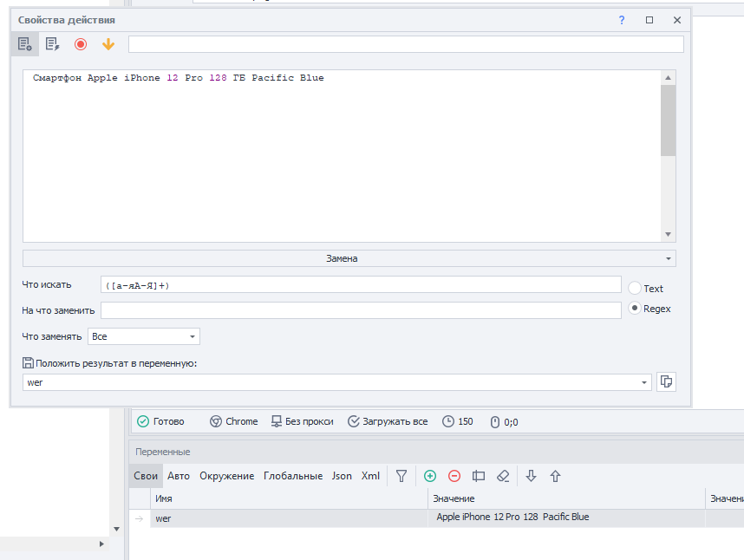Clear variables with the eraser icon
This screenshot has height=560, width=744.
click(x=503, y=476)
